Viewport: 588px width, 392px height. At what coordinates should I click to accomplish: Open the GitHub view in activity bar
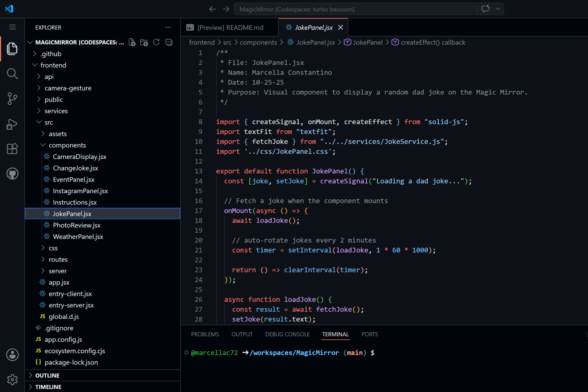[12, 174]
